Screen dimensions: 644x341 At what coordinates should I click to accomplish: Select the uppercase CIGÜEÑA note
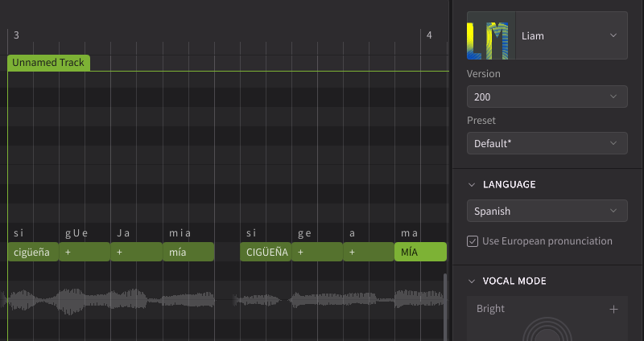click(266, 252)
